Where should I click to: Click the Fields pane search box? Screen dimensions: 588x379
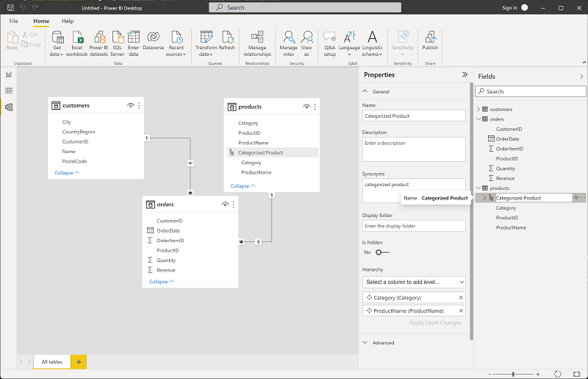530,91
